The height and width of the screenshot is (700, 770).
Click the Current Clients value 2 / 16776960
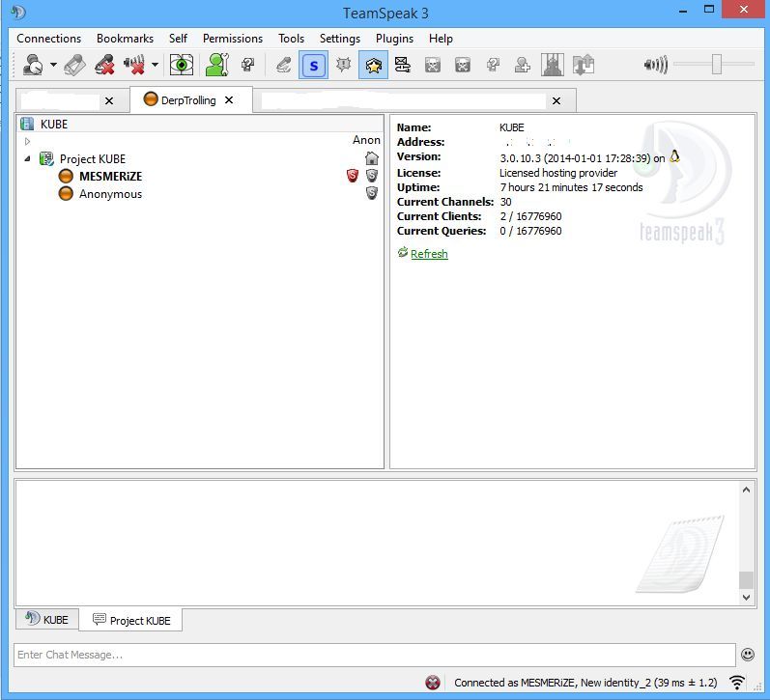(530, 216)
